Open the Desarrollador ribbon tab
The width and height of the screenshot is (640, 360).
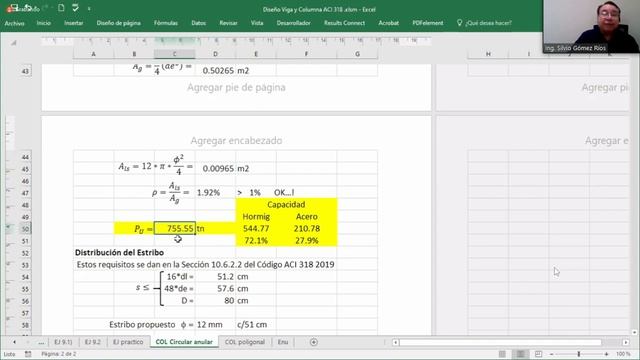[x=293, y=23]
